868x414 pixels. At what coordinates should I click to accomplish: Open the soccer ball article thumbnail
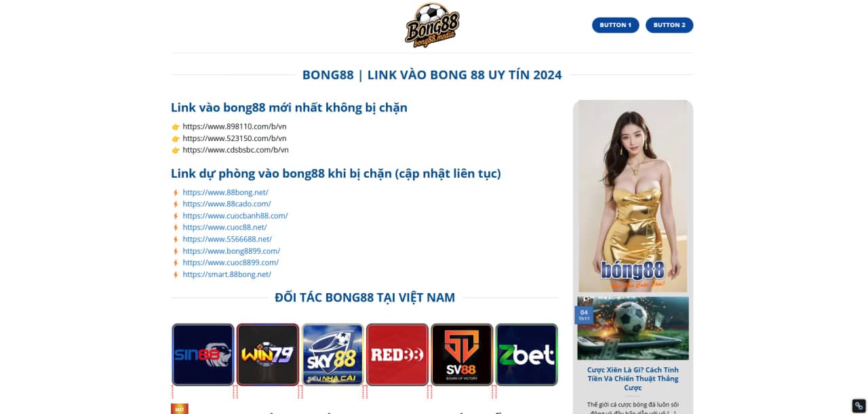(x=633, y=328)
